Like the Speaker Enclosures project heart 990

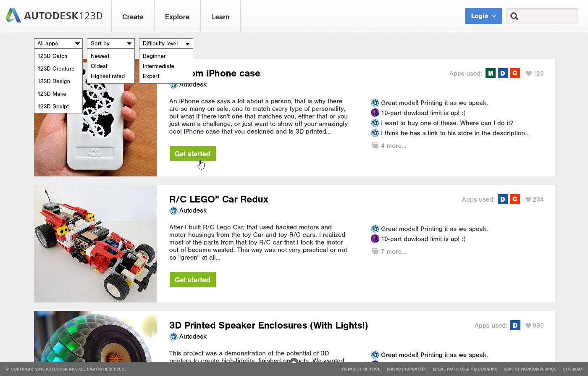[x=529, y=326]
